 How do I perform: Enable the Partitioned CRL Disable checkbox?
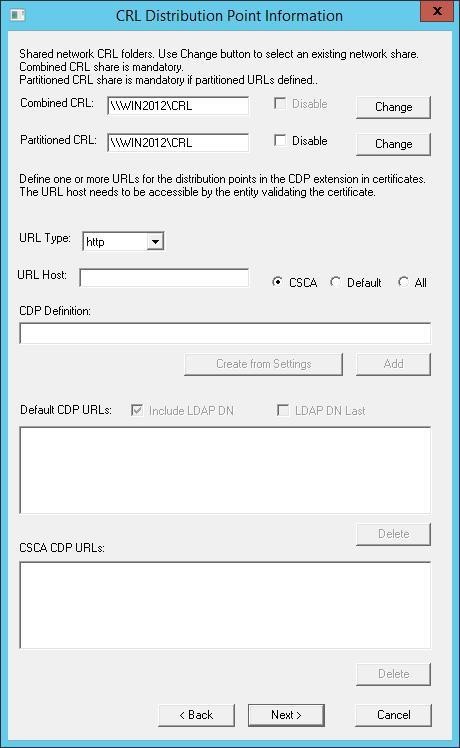coord(280,140)
